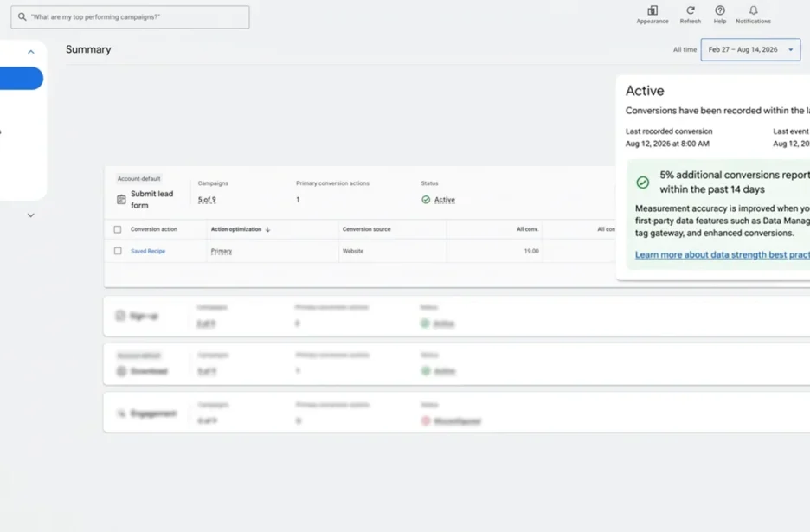Screen dimensions: 810x532
Task: Select the highlighted blue sidebar item
Action: 21,79
